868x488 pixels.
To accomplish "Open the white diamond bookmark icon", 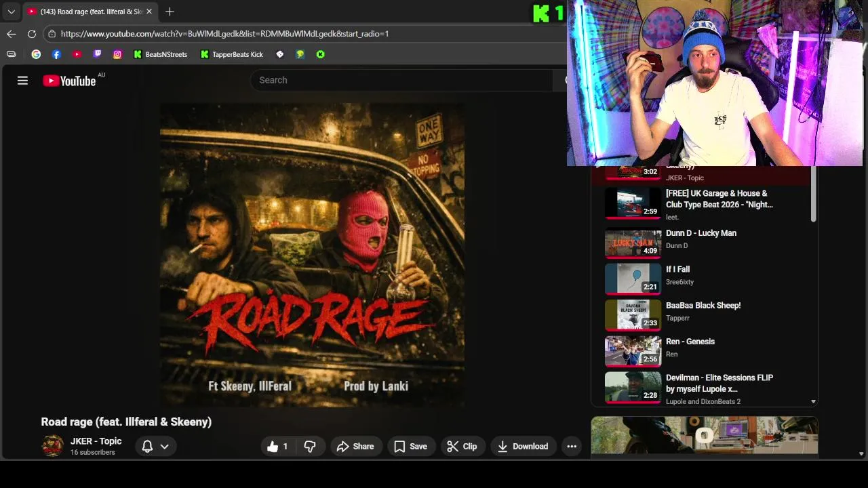I will (x=279, y=54).
